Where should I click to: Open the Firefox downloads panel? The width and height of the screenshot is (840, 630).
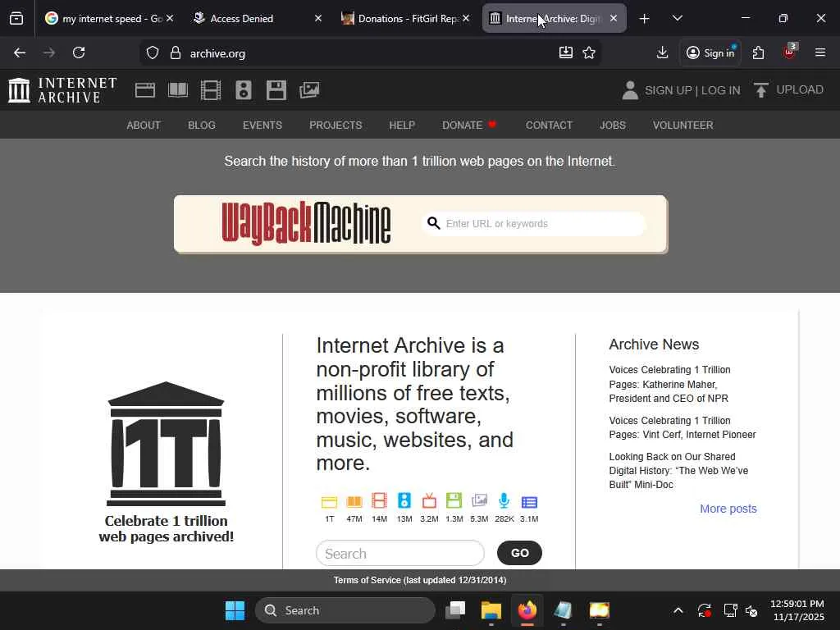662,52
